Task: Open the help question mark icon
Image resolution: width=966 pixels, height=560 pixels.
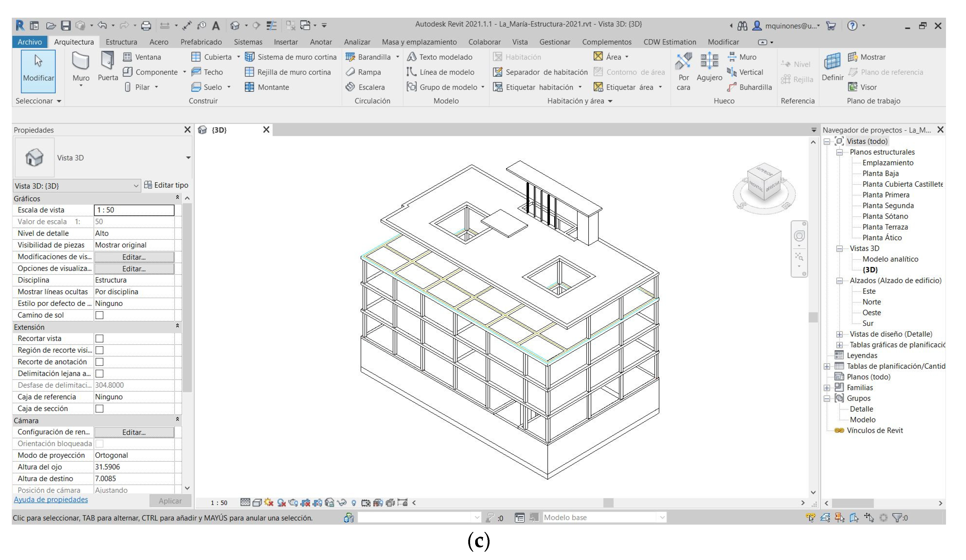Action: click(852, 26)
